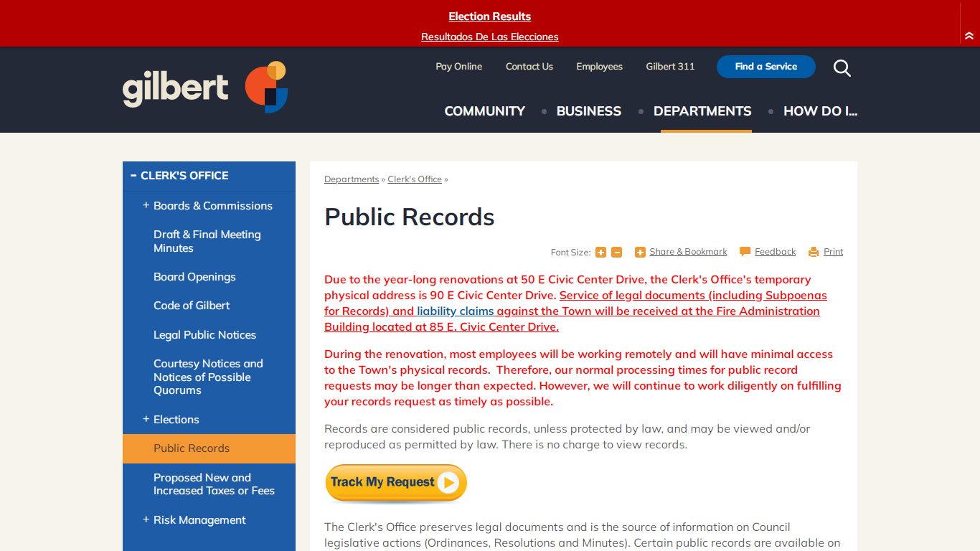Open the Community main menu
Screen dimensions: 980x551
tap(484, 111)
